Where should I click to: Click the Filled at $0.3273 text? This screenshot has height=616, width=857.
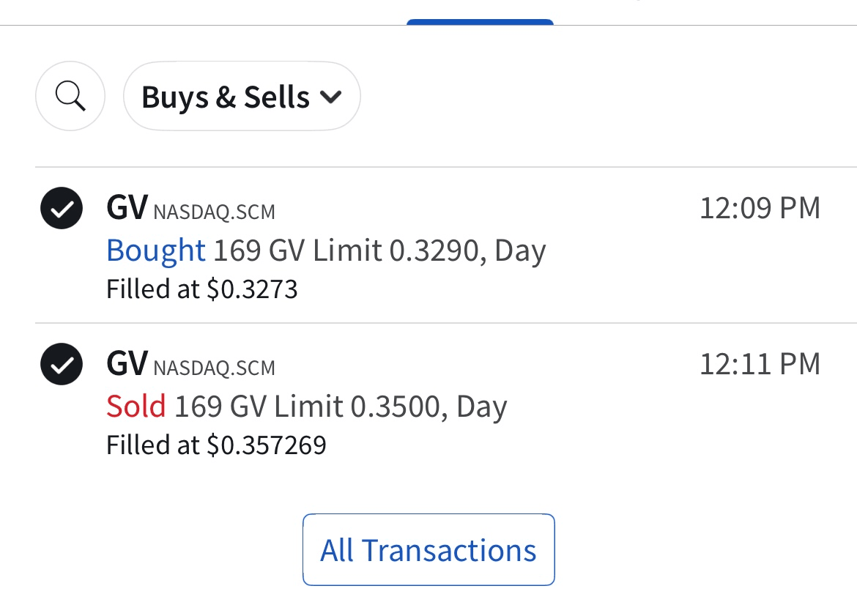point(202,289)
